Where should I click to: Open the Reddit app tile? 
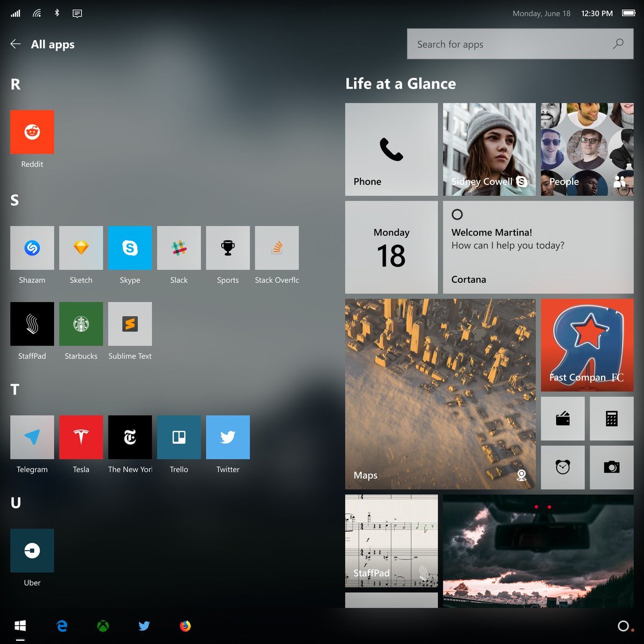click(x=32, y=132)
